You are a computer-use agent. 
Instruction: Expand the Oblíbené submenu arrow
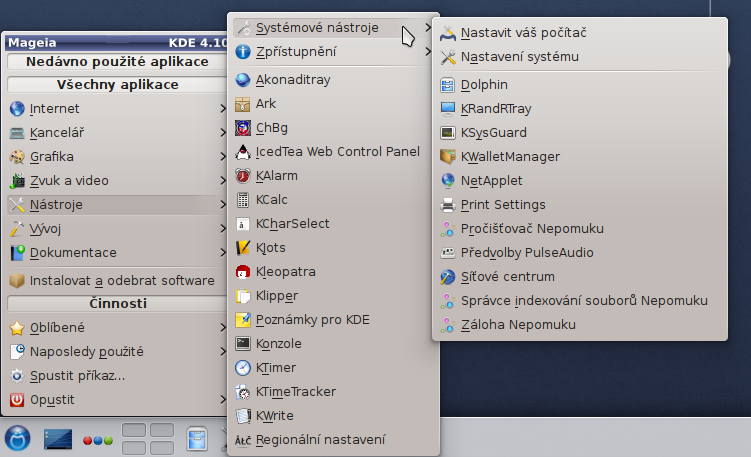pyautogui.click(x=223, y=328)
